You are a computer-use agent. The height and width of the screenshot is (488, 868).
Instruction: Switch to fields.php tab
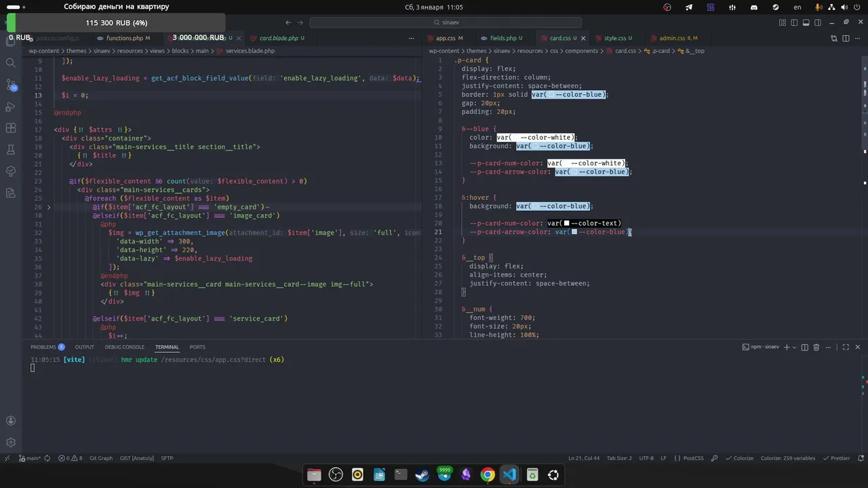pos(502,38)
